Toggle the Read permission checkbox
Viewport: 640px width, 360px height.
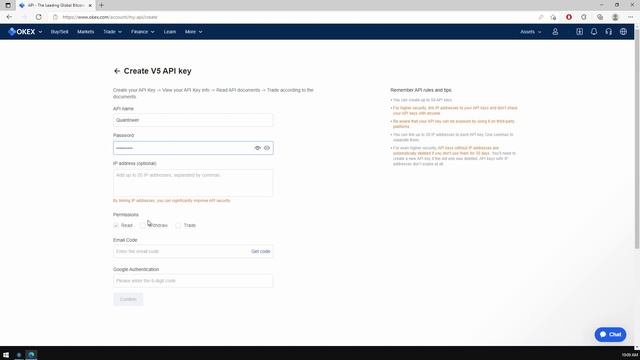[116, 225]
